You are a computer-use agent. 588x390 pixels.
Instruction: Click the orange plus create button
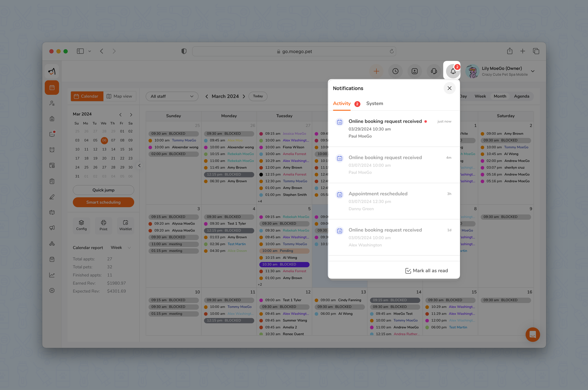coord(376,71)
